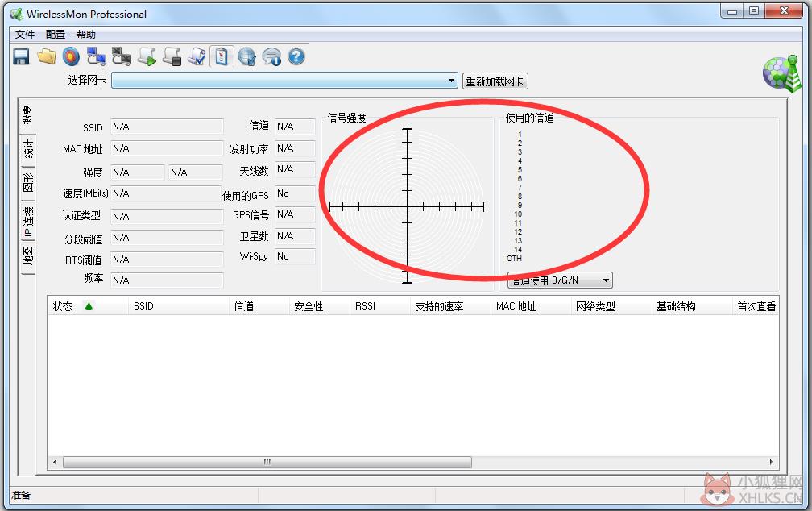The height and width of the screenshot is (511, 812).
Task: Click the 信号强度 group label
Action: click(346, 118)
